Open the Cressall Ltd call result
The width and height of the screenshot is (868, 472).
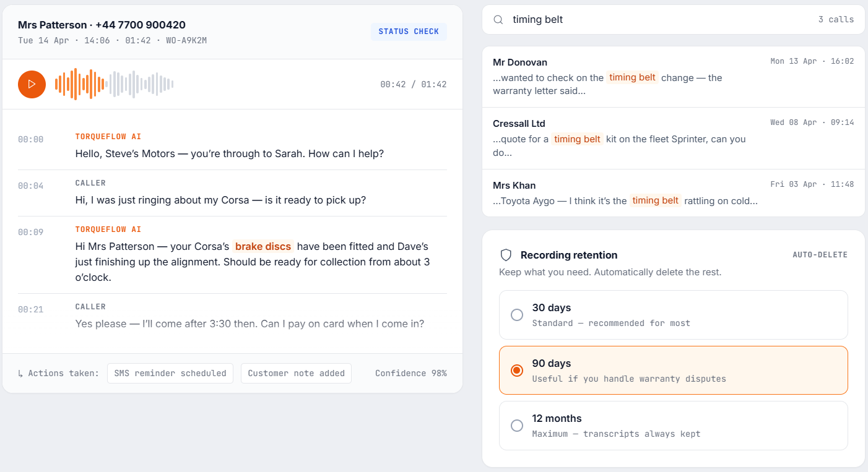pos(674,139)
